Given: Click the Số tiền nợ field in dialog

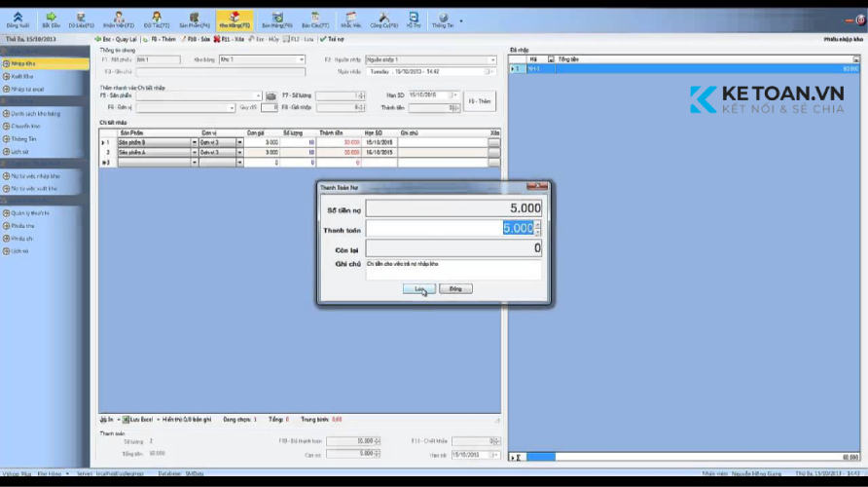Looking at the screenshot, I should (x=453, y=208).
